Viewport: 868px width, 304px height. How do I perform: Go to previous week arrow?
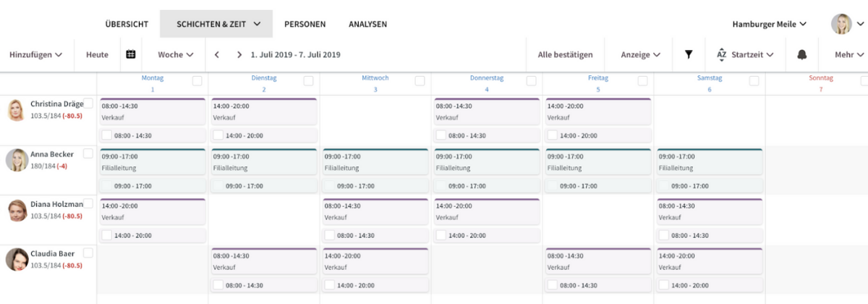(x=217, y=54)
